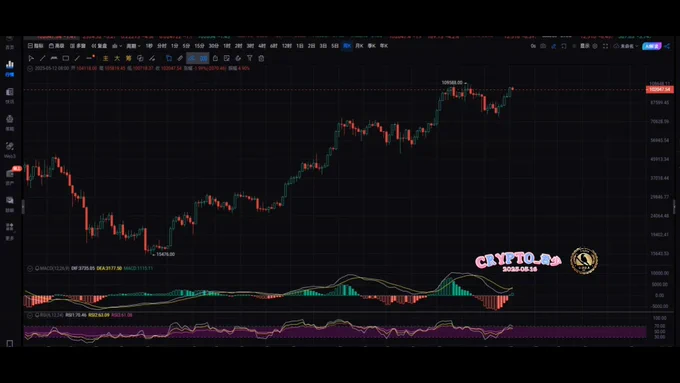
Task: Switch to the 季K quarterly tab
Action: (372, 46)
